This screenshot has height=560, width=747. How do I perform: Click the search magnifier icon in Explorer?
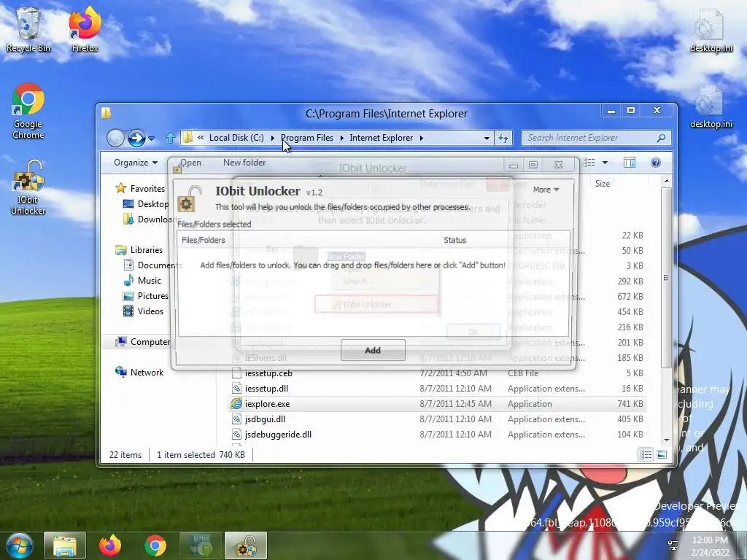[x=661, y=138]
